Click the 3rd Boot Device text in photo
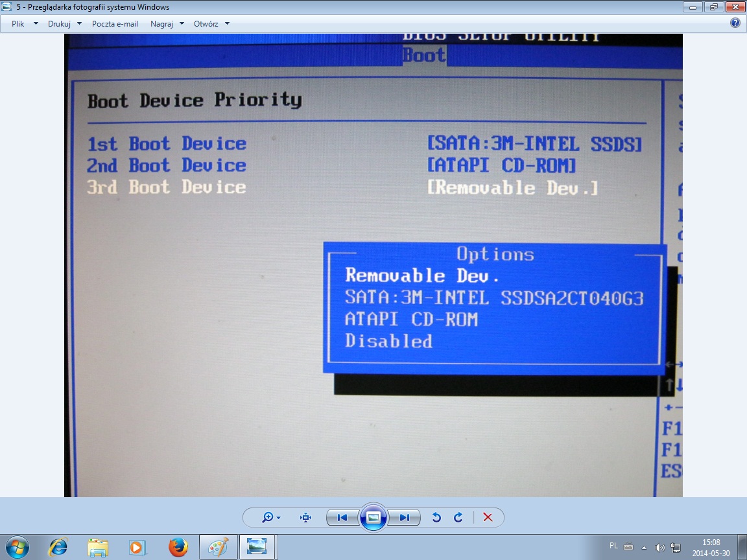Image resolution: width=747 pixels, height=560 pixels. click(x=167, y=187)
